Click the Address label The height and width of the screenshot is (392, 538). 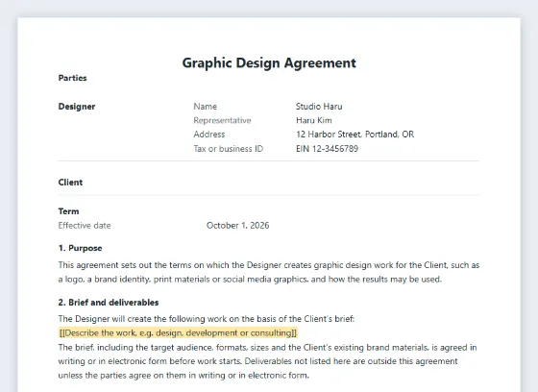coord(209,135)
